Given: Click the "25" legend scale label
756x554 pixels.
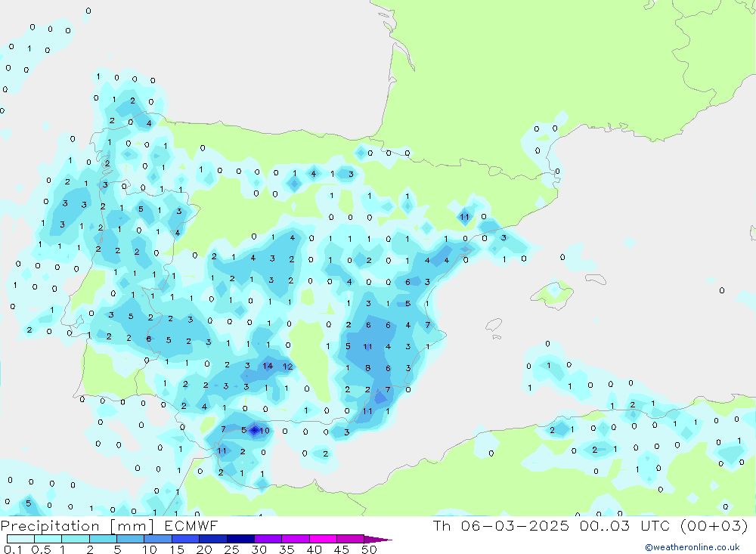Looking at the screenshot, I should coord(232,549).
